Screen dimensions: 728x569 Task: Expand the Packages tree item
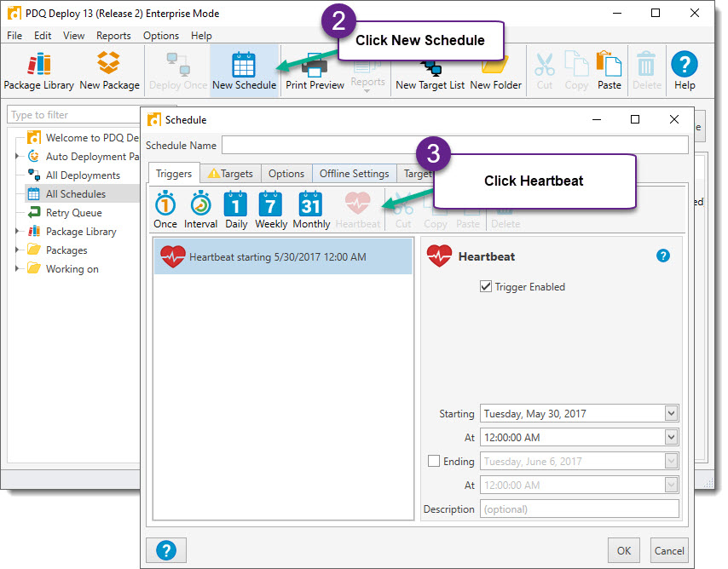(x=19, y=250)
